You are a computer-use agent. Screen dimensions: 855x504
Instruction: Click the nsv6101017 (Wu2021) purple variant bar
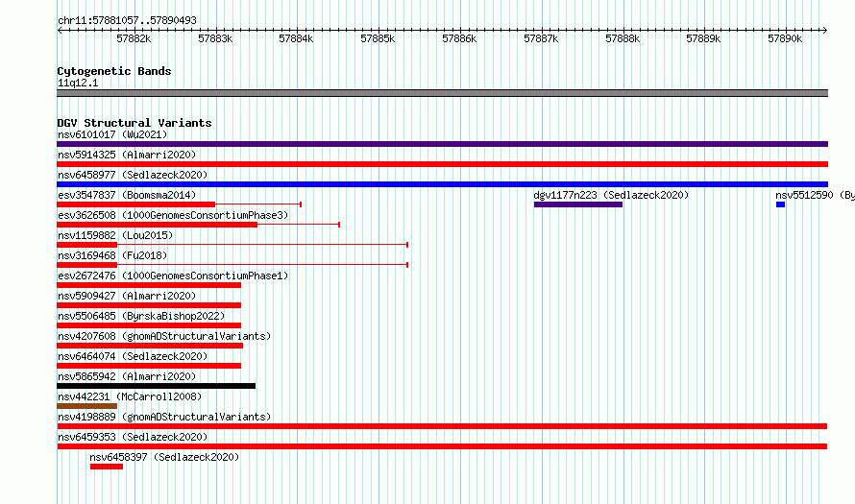[442, 144]
